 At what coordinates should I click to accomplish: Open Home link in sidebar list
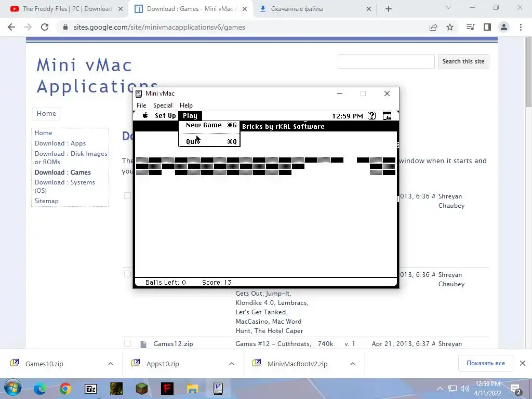44,133
